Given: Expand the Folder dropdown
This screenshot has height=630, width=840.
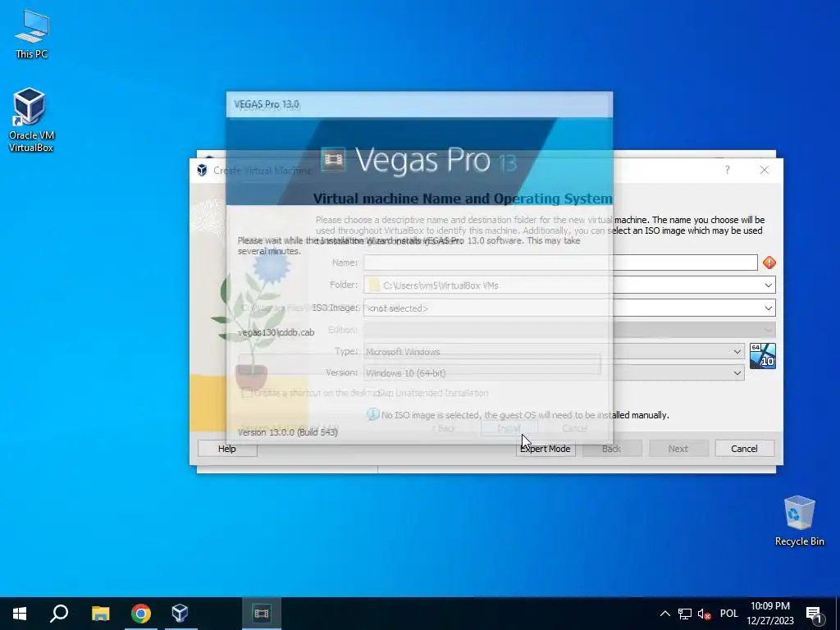Looking at the screenshot, I should click(x=768, y=285).
